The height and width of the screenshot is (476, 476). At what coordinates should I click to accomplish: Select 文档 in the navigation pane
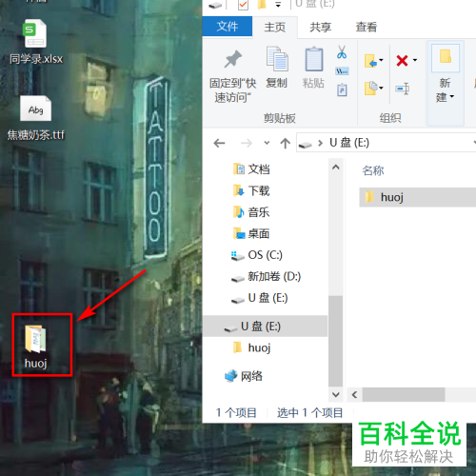(251, 169)
